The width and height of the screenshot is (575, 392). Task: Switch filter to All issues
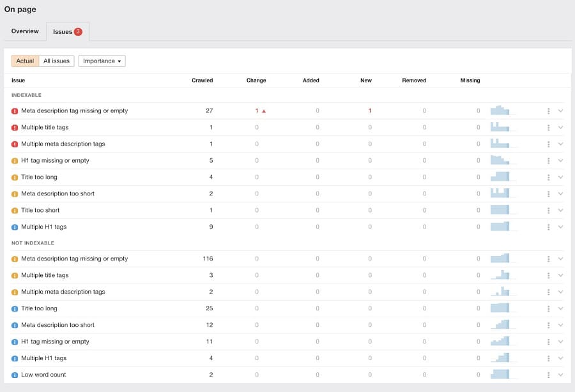point(56,61)
